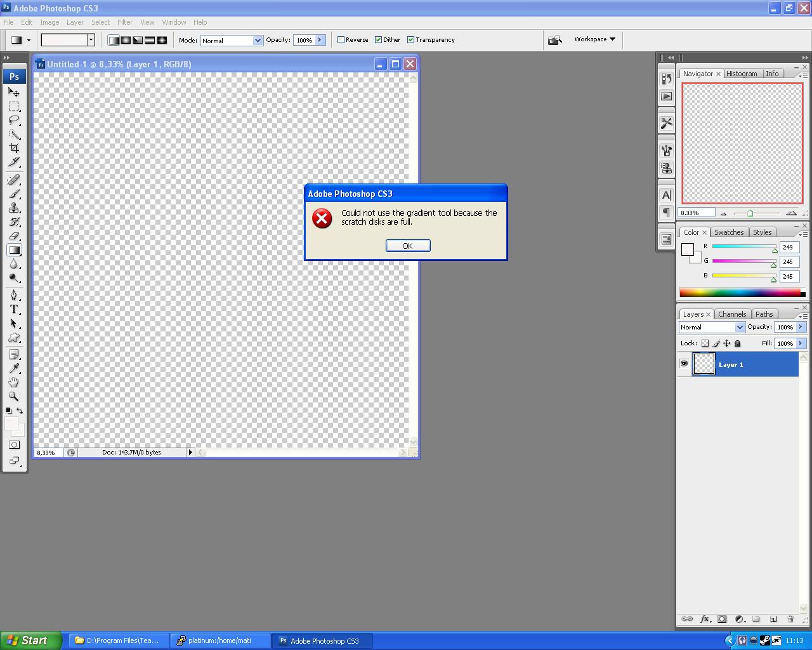Image resolution: width=812 pixels, height=650 pixels.
Task: Switch to the Channels tab
Action: [x=732, y=314]
